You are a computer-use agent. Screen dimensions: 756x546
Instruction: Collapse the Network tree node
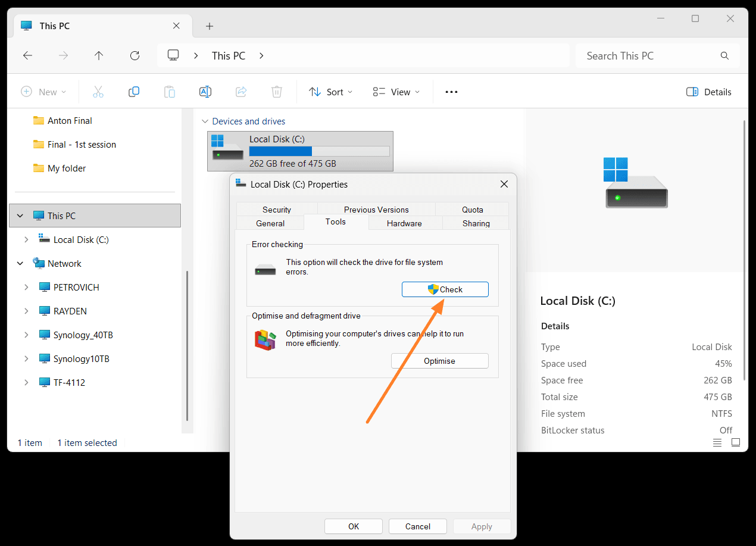coord(20,263)
